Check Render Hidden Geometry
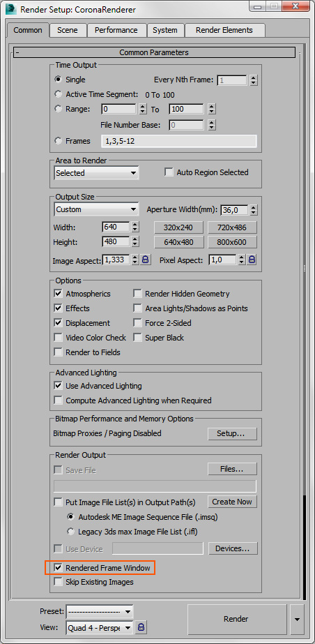Screen dimensions: 315x644 tap(138, 294)
